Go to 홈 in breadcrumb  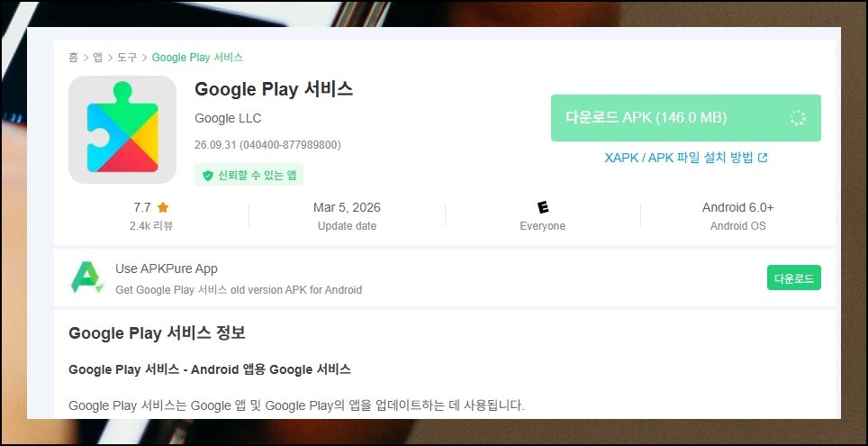point(73,58)
